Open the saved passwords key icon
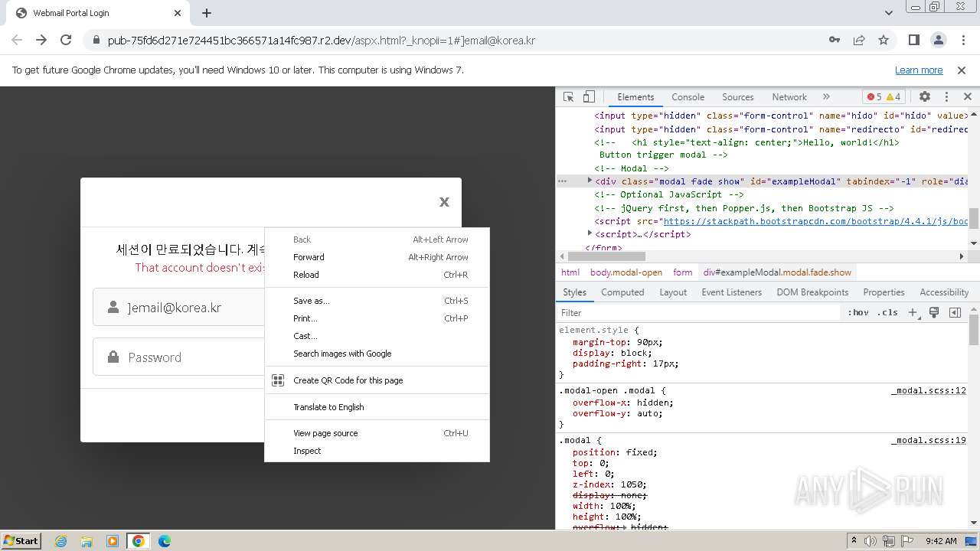This screenshot has height=551, width=980. (835, 40)
